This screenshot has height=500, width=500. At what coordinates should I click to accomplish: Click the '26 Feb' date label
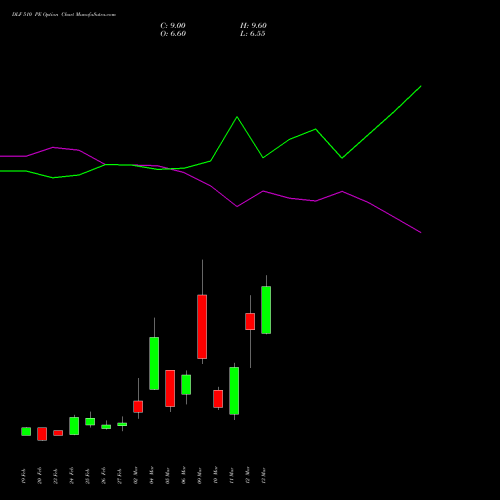(104, 476)
